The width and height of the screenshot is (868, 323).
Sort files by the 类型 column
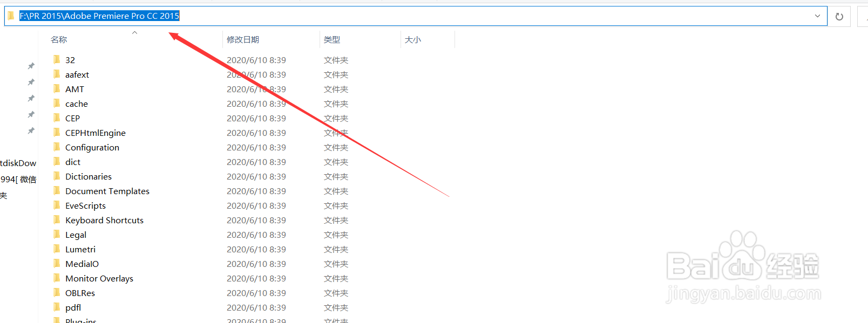click(332, 39)
